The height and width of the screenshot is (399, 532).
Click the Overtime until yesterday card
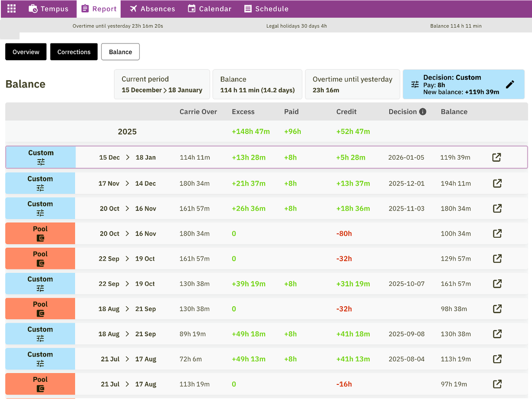352,84
